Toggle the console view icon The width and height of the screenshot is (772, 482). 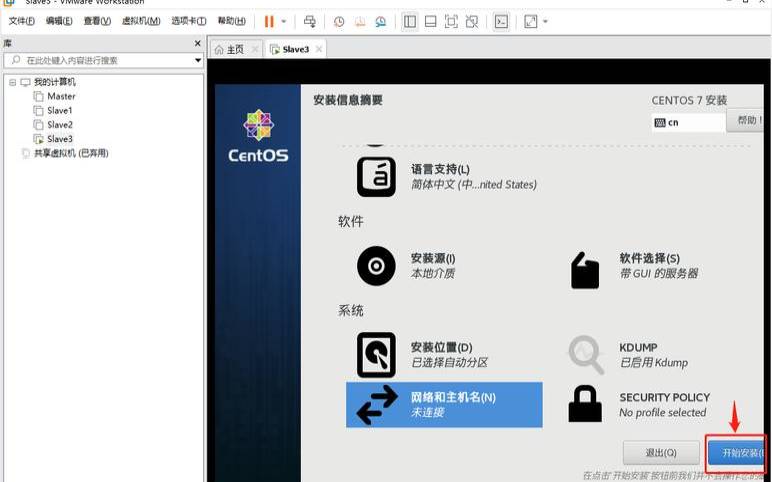(501, 21)
